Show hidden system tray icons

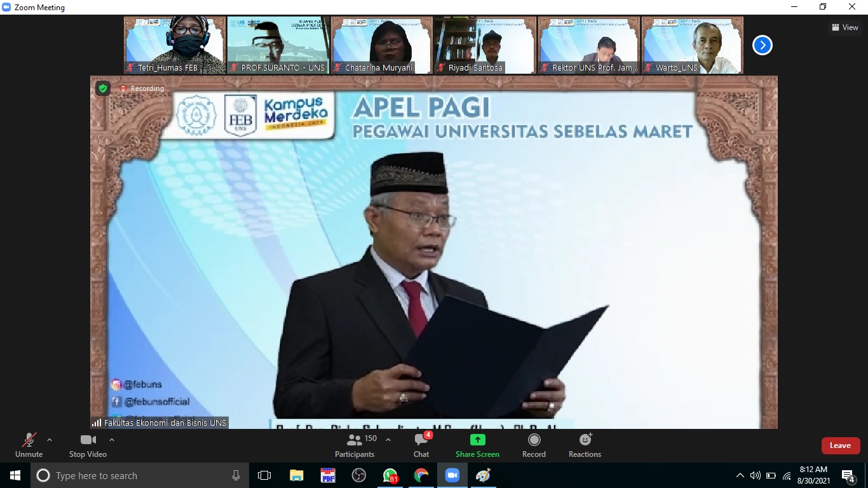pyautogui.click(x=740, y=475)
